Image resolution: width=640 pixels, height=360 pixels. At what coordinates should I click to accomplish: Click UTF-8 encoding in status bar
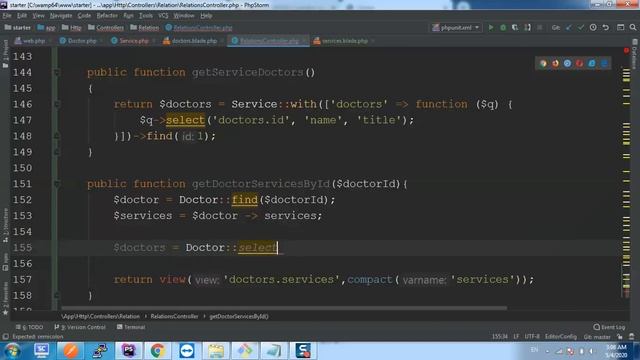532,337
